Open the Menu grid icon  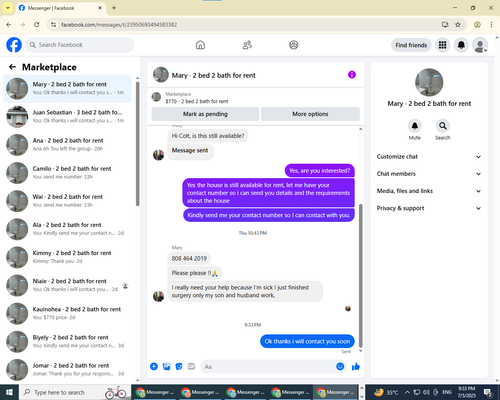pyautogui.click(x=442, y=45)
